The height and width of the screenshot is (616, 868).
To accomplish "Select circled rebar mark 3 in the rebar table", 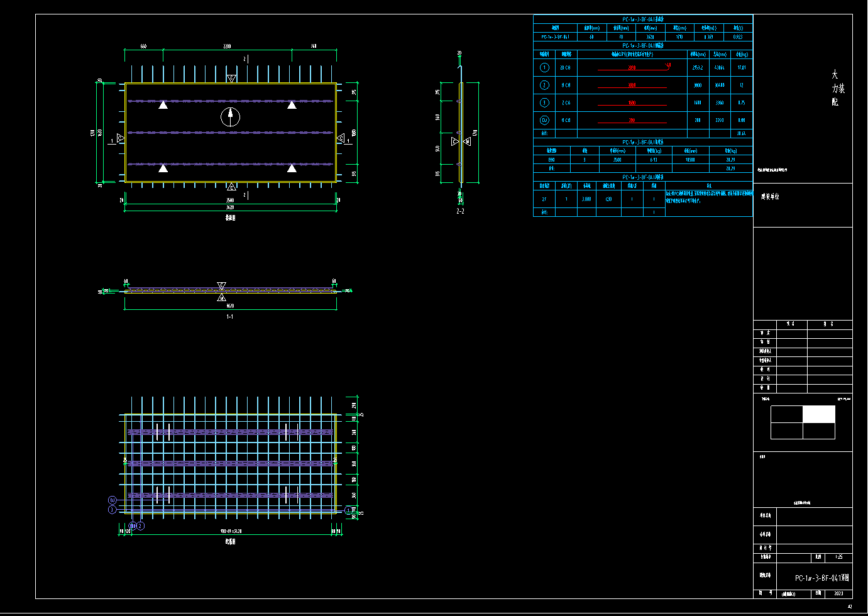I will (x=544, y=102).
